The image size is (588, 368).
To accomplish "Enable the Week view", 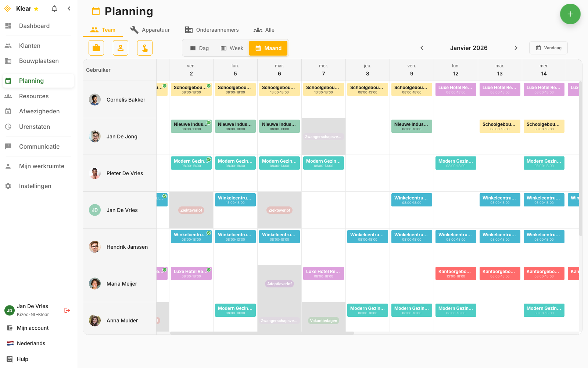I will click(232, 48).
